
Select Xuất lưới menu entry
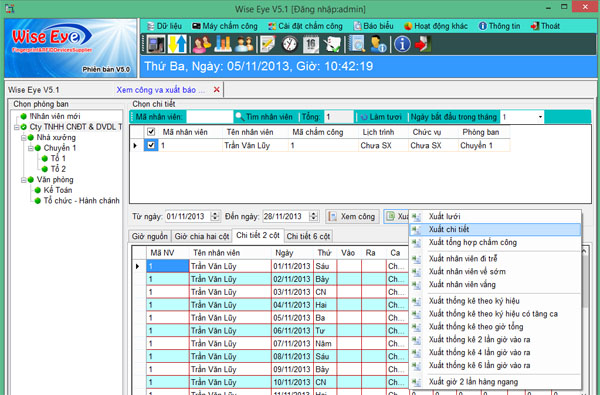(x=495, y=216)
